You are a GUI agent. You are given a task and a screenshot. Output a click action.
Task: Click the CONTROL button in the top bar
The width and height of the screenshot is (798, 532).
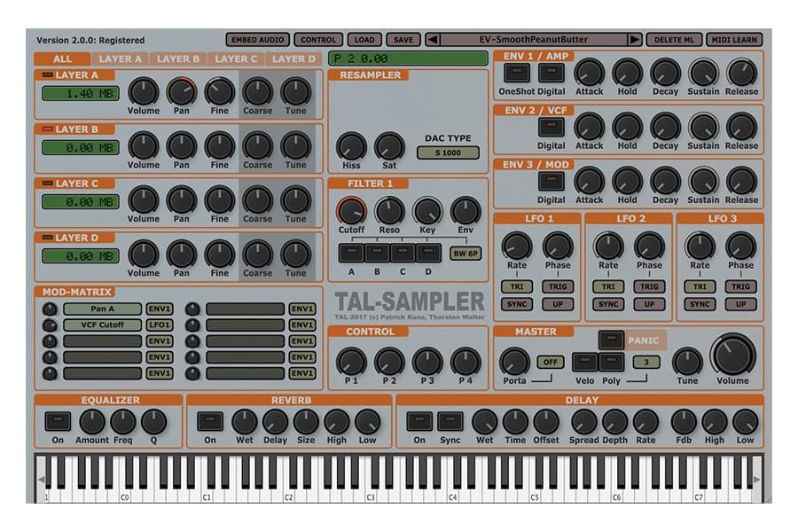tap(318, 39)
